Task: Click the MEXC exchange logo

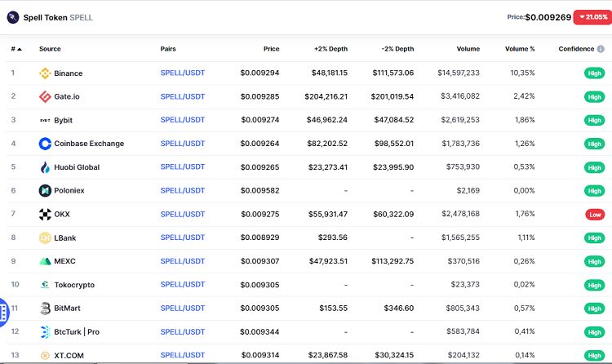Action: coord(45,261)
